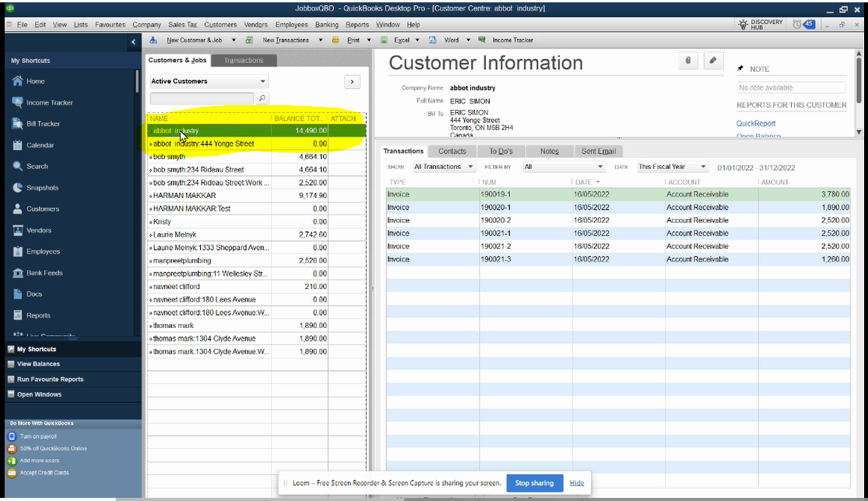This screenshot has height=501, width=868.
Task: Click the QuickReport link
Action: coord(756,124)
